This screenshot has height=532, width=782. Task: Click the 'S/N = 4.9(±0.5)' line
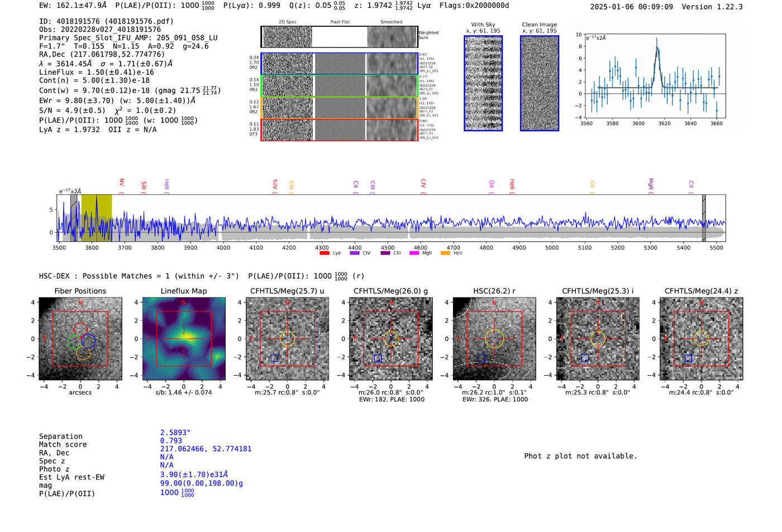pyautogui.click(x=108, y=111)
